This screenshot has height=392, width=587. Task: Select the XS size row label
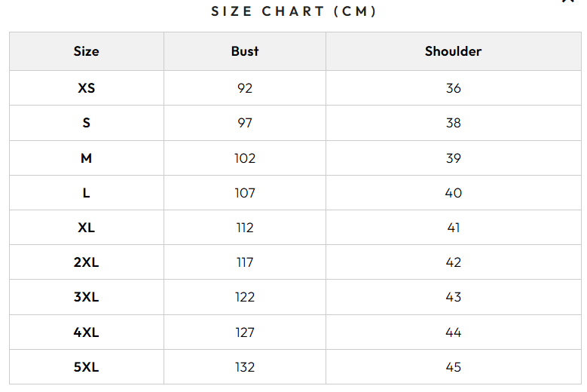(x=86, y=88)
